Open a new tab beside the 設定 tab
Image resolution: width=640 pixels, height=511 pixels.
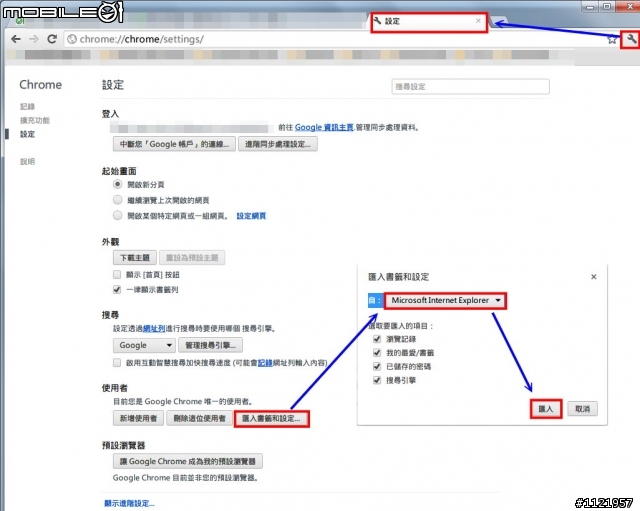point(499,22)
